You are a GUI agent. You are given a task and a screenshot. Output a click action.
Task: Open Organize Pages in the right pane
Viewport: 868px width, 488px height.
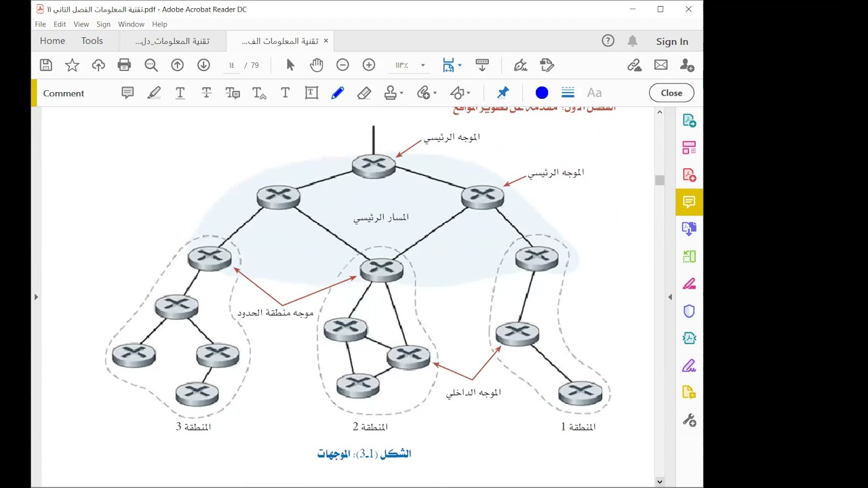[689, 256]
